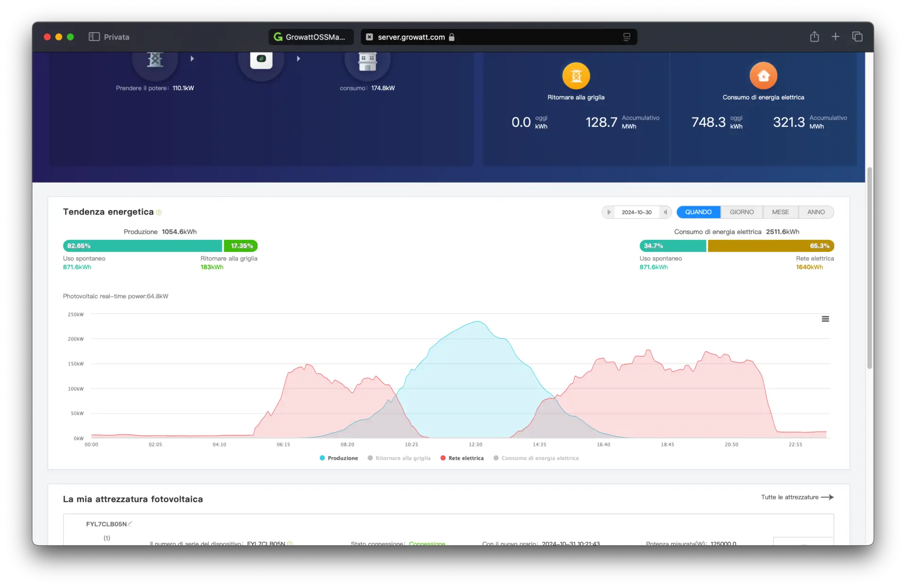The image size is (906, 588).
Task: Select the QUANDO tab
Action: click(698, 212)
